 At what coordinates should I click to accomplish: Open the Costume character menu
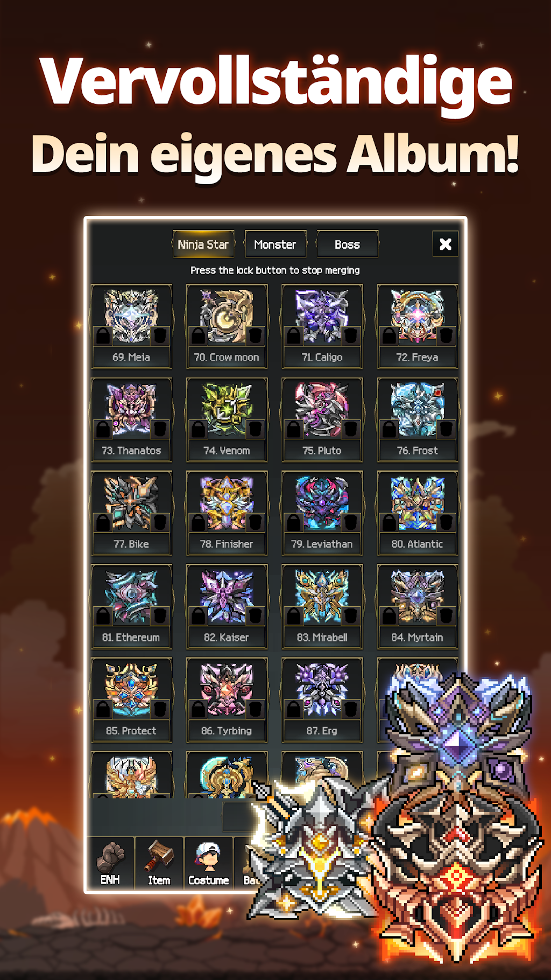click(x=209, y=864)
